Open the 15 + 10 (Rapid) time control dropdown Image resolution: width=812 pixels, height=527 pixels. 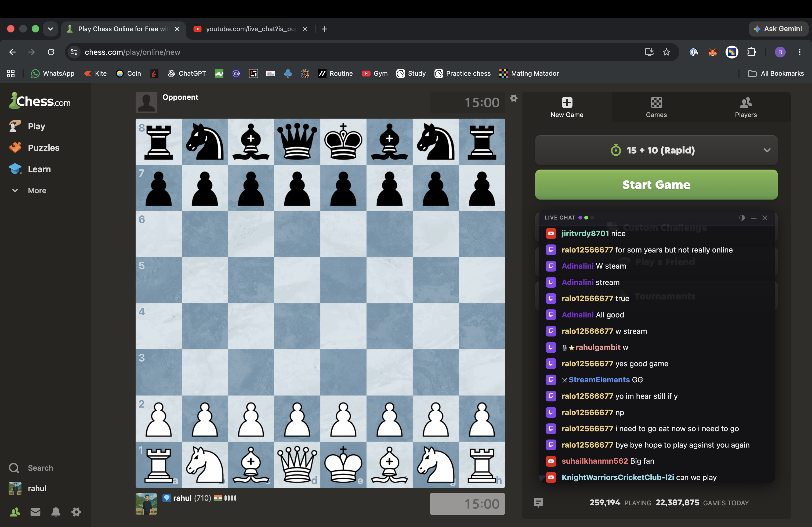(x=656, y=150)
